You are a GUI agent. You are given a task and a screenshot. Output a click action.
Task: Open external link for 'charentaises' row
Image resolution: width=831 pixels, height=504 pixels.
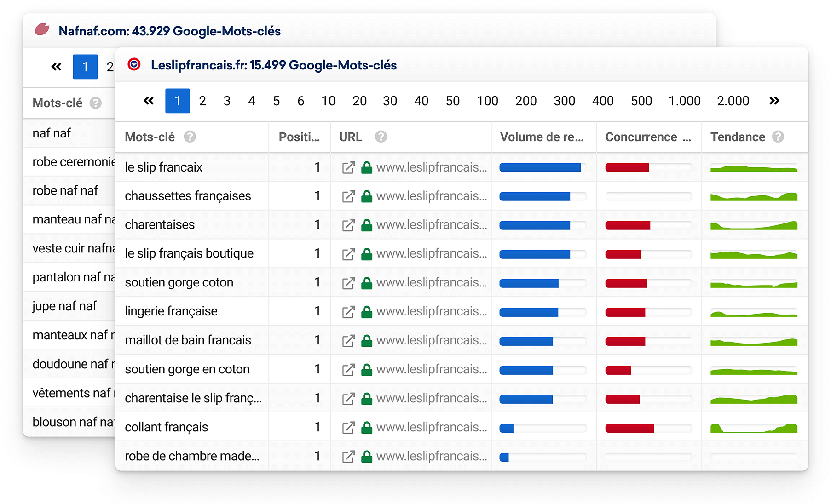[348, 225]
